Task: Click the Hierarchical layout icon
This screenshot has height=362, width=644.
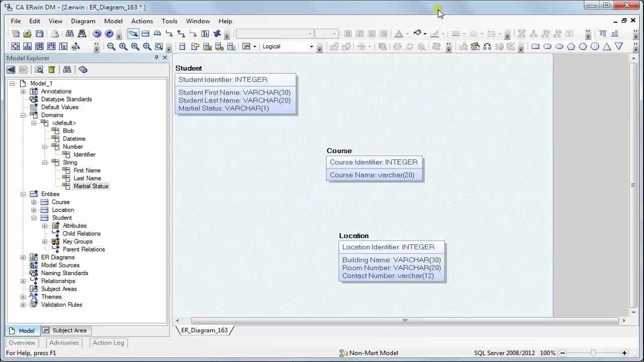Action: [27, 46]
